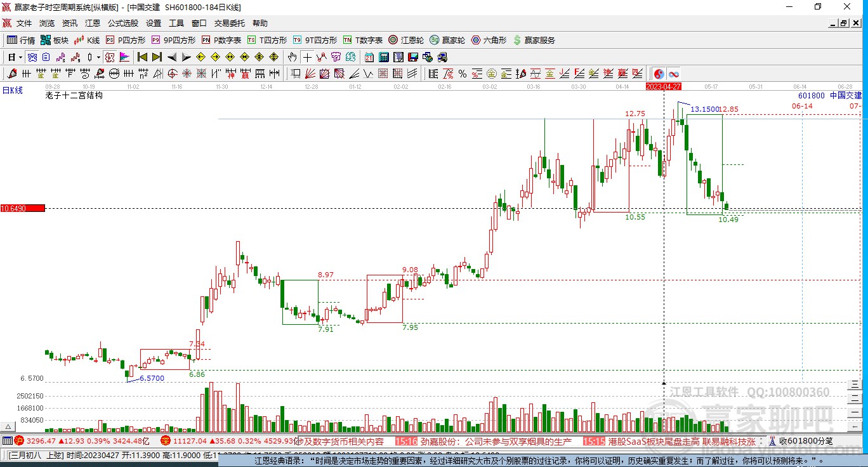This screenshot has width=868, height=467.
Task: Jump to first bar icon
Action: point(142,57)
